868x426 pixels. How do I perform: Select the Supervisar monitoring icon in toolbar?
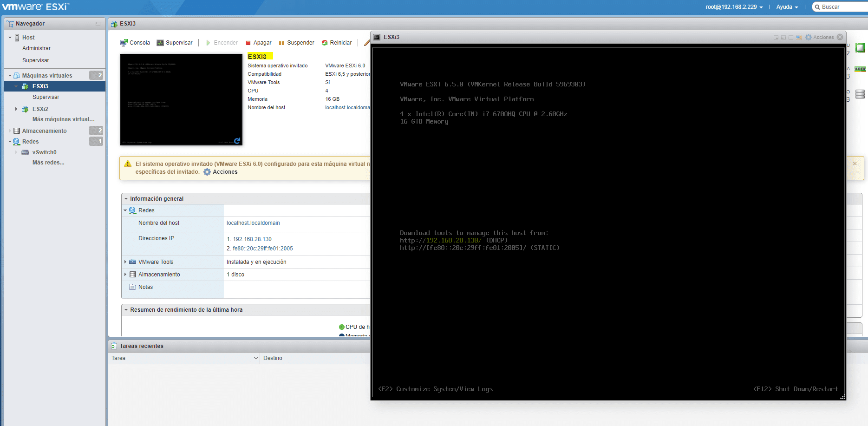(x=175, y=42)
